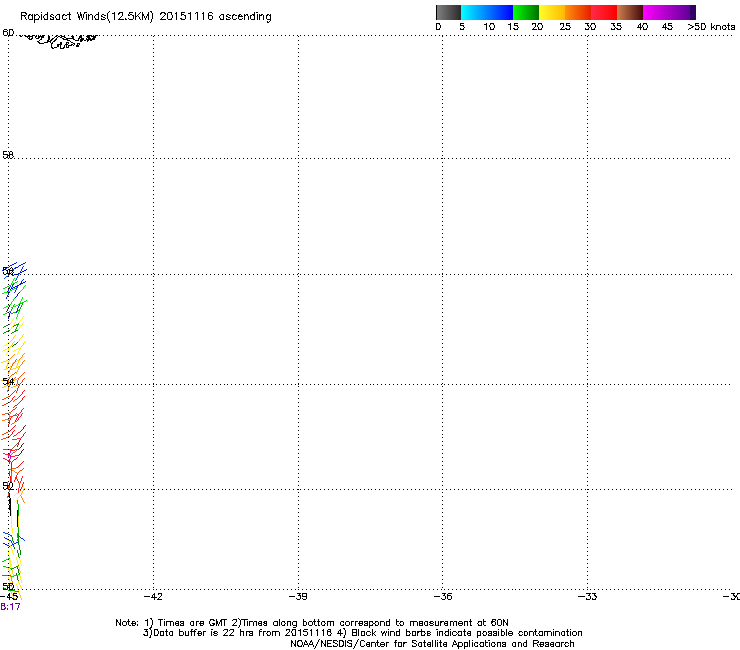Click the '58' latitude axis label

pos(8,155)
